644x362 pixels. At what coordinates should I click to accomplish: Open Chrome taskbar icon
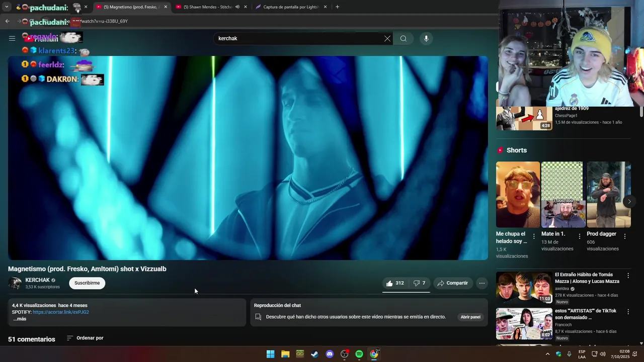point(374,354)
